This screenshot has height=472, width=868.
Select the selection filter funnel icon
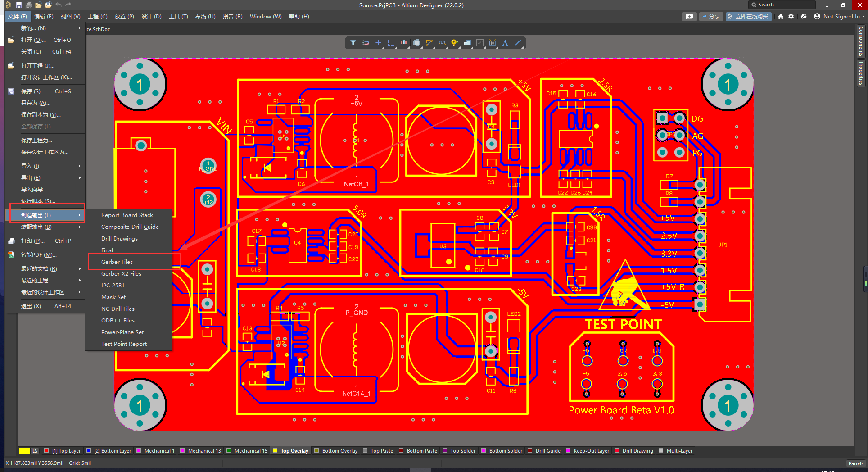coord(354,43)
